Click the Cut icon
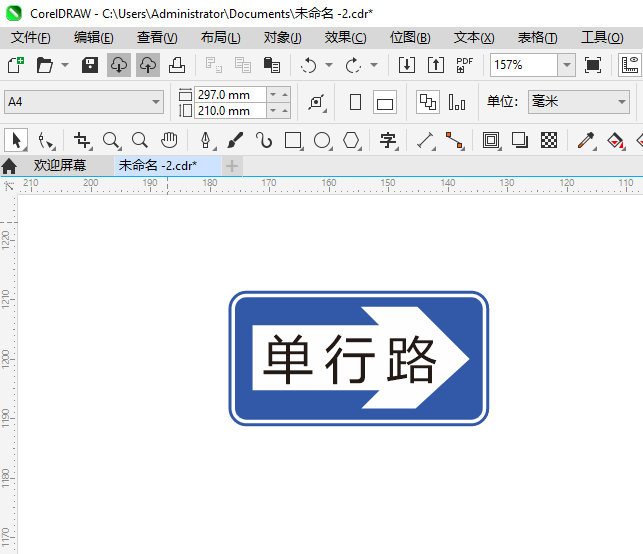 coord(214,65)
